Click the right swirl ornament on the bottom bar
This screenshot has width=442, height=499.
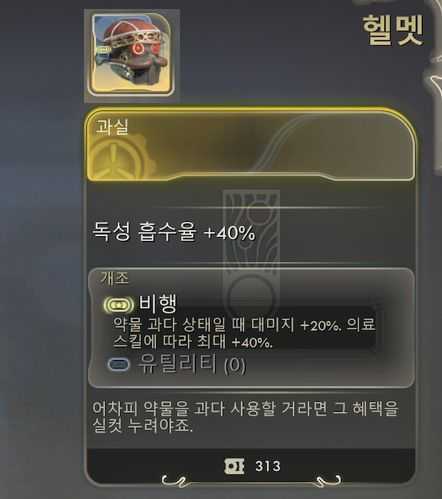(x=328, y=481)
